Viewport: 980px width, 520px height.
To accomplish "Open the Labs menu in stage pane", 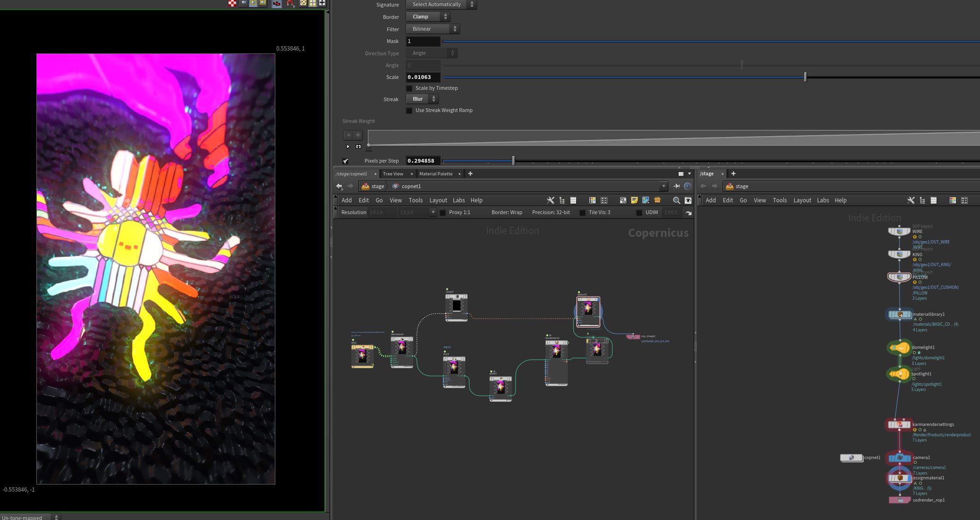I will (823, 200).
